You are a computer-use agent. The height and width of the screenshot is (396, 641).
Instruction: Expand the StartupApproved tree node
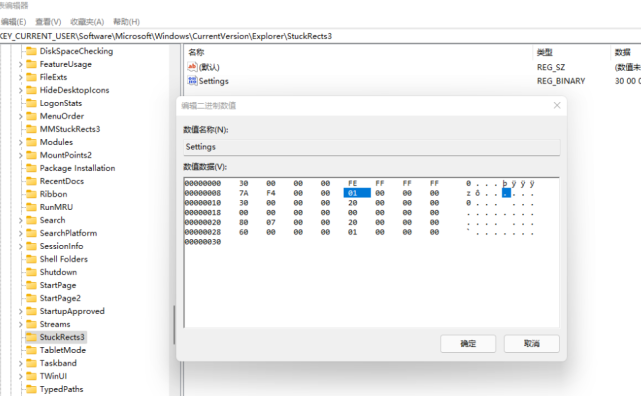(x=20, y=311)
